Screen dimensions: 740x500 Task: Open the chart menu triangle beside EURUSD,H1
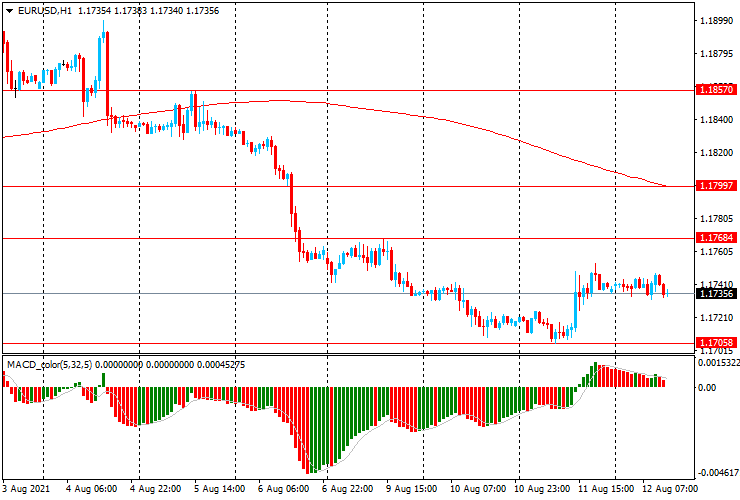point(9,11)
